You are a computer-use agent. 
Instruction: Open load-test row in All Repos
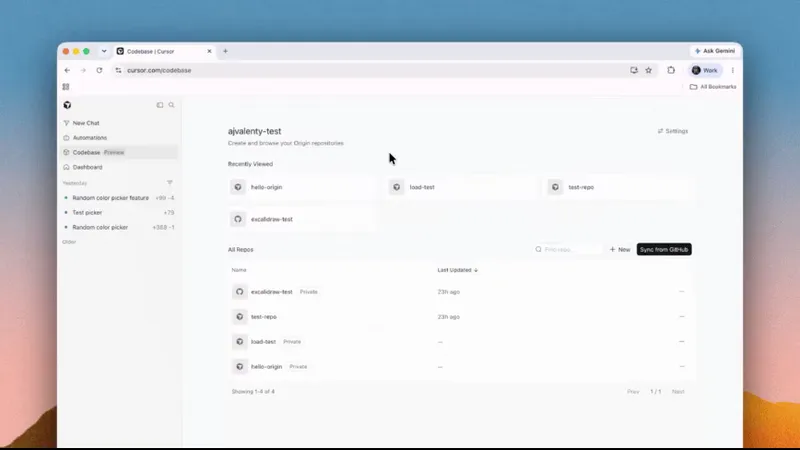pyautogui.click(x=460, y=342)
